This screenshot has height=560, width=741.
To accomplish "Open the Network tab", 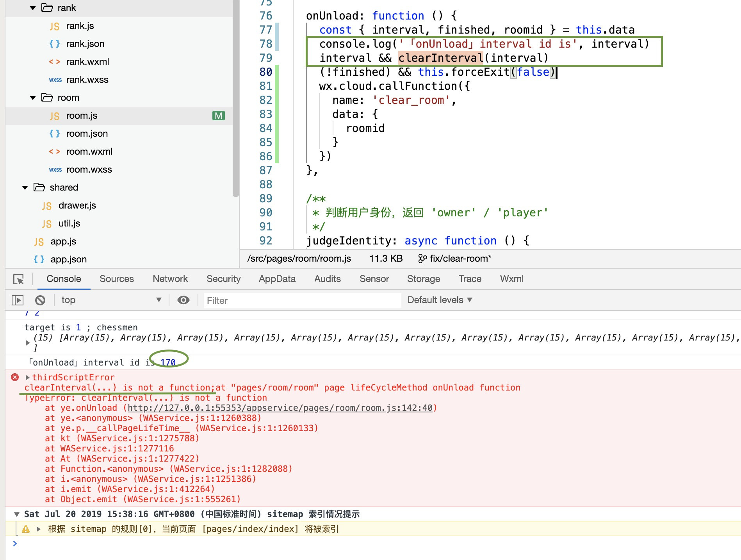I will point(170,279).
